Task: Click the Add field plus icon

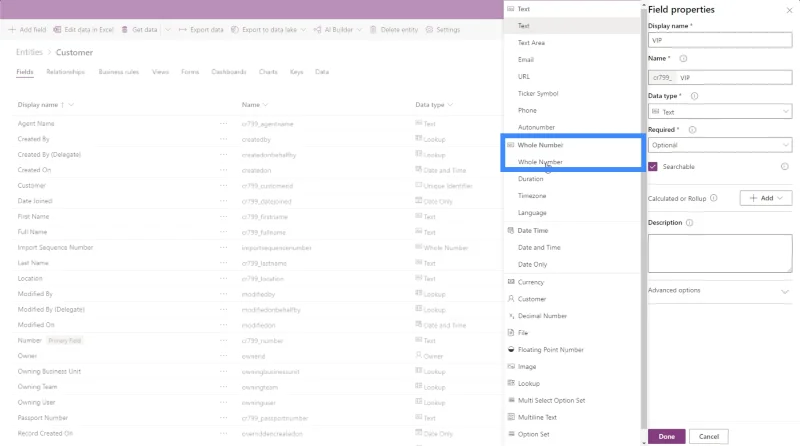Action: pyautogui.click(x=12, y=30)
